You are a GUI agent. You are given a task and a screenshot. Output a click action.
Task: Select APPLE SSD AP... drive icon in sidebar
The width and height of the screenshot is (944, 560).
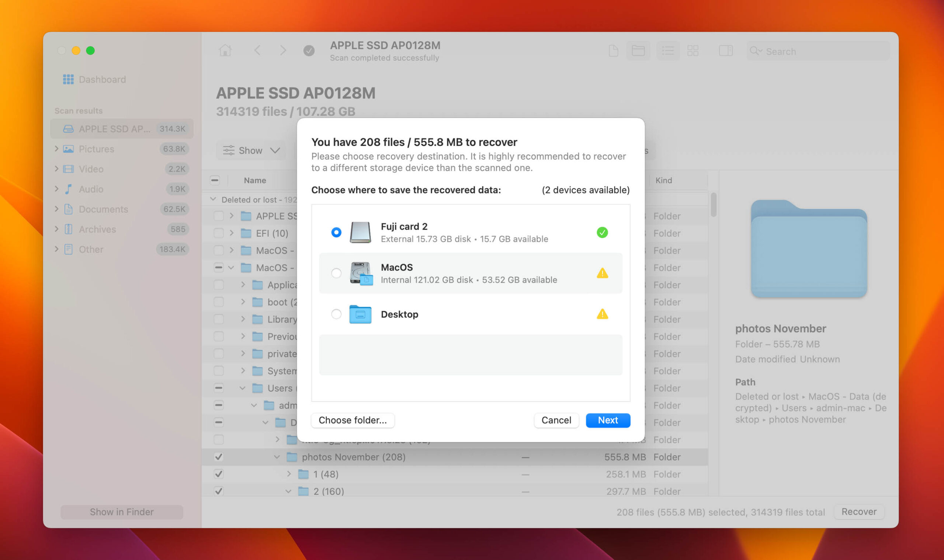tap(68, 129)
